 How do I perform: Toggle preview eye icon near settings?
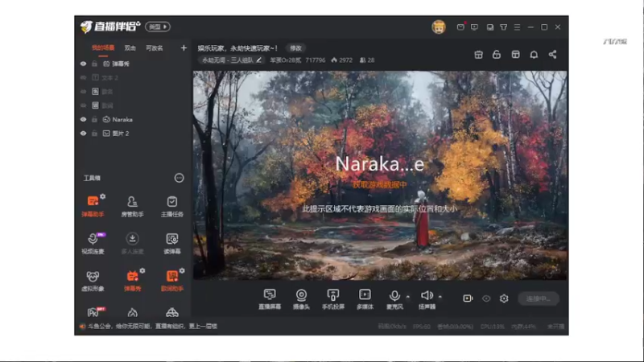[x=486, y=298]
